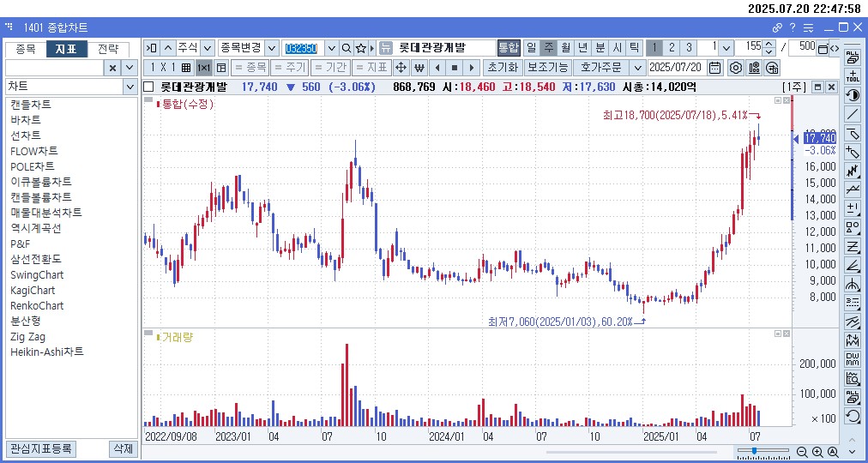Open the stock code 032350 dropdown

[333, 47]
